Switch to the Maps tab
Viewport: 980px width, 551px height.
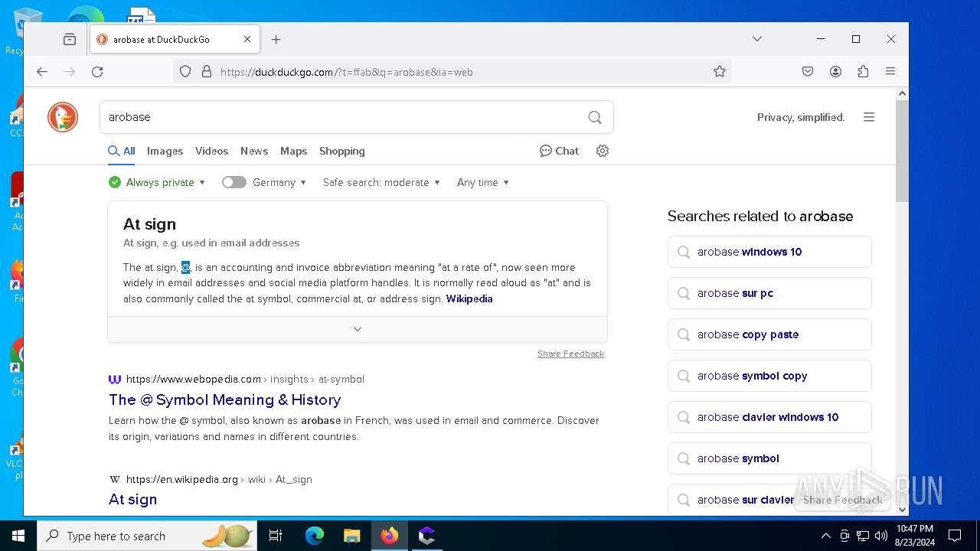point(293,151)
